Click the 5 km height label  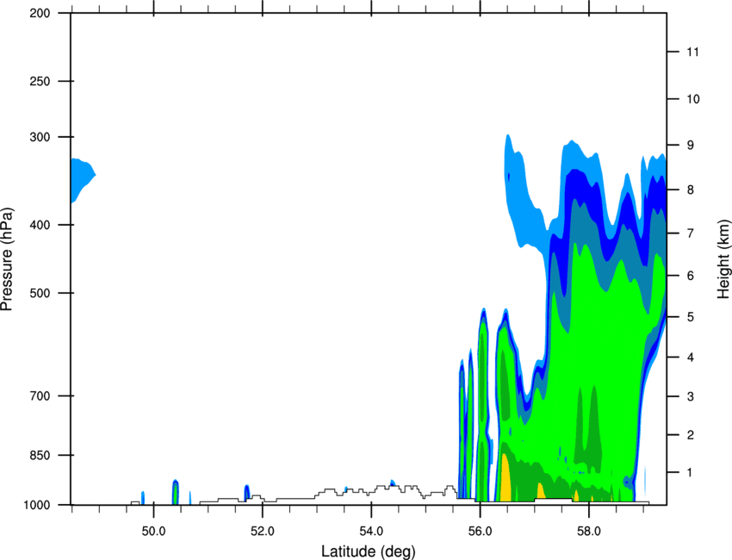click(x=690, y=317)
